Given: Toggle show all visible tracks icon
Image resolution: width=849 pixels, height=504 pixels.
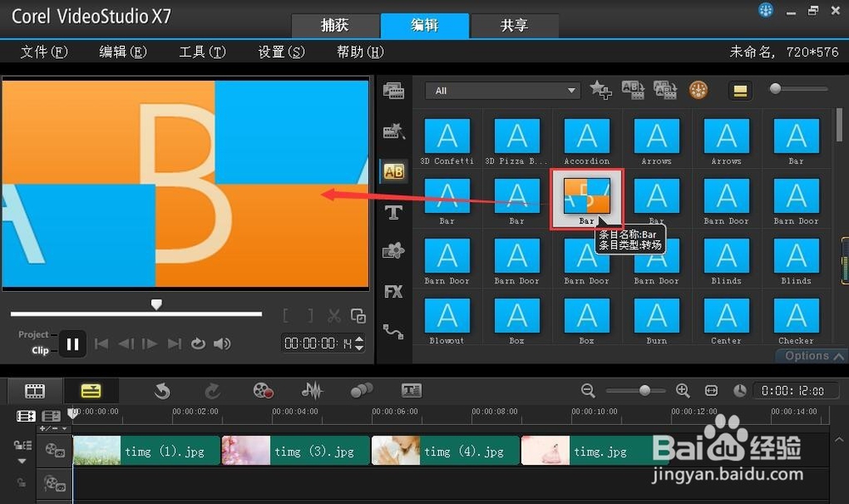Looking at the screenshot, I should tap(25, 416).
